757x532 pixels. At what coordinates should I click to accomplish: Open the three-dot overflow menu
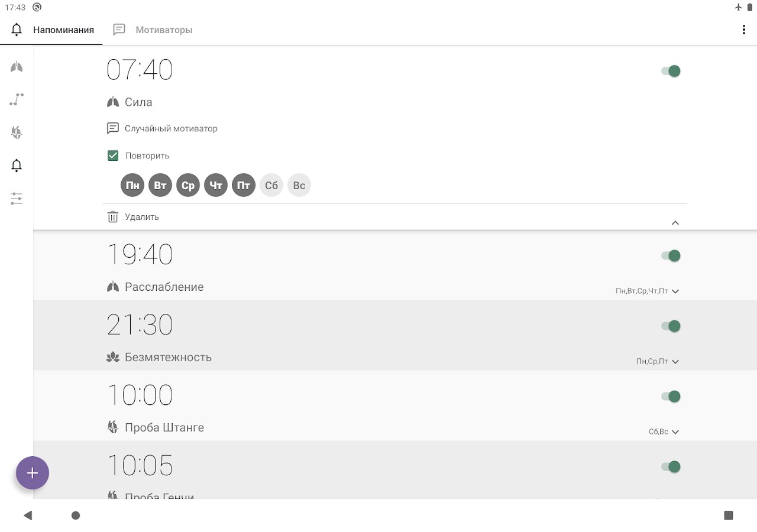click(743, 30)
